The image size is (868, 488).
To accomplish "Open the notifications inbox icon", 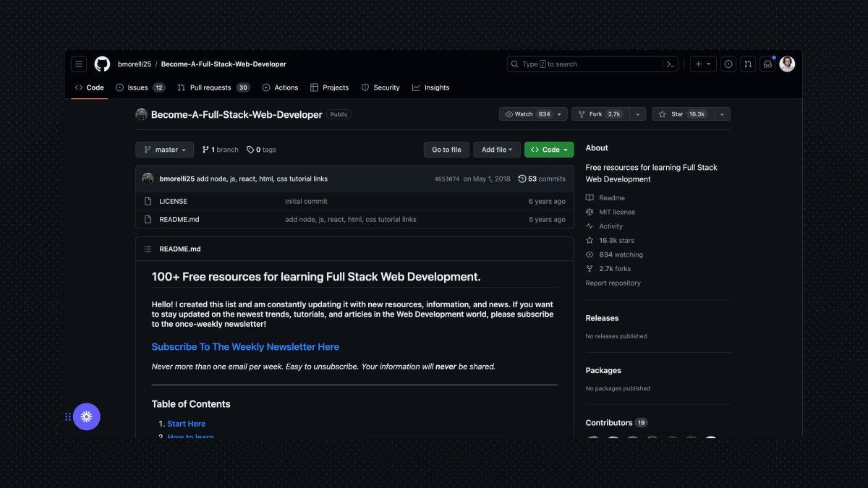I will (767, 64).
